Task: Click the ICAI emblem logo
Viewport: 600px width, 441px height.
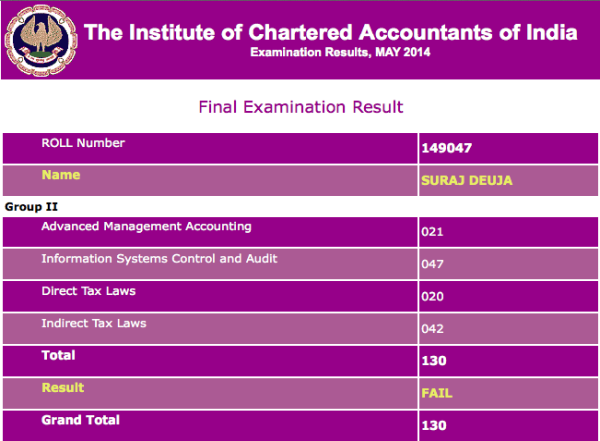Action: click(41, 40)
